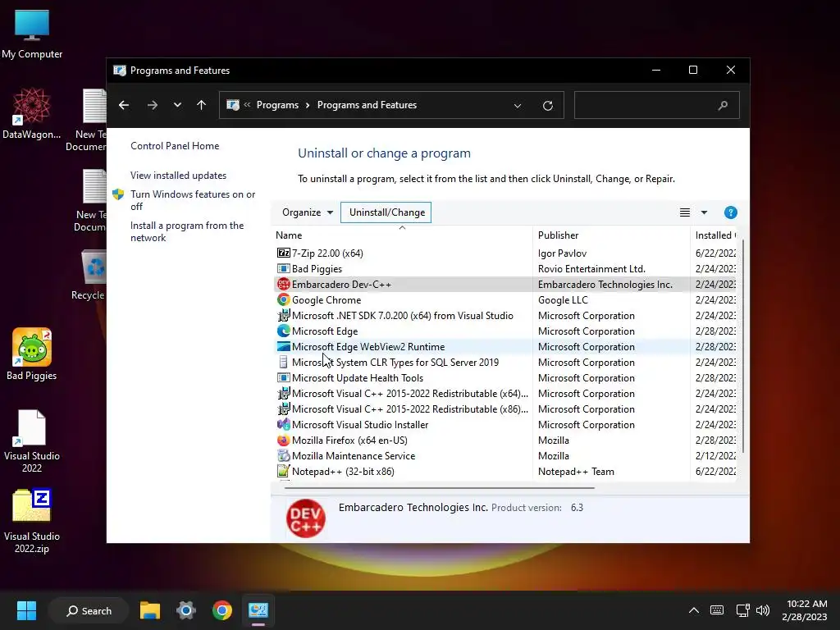
Task: Open the Windows Start button
Action: click(26, 610)
